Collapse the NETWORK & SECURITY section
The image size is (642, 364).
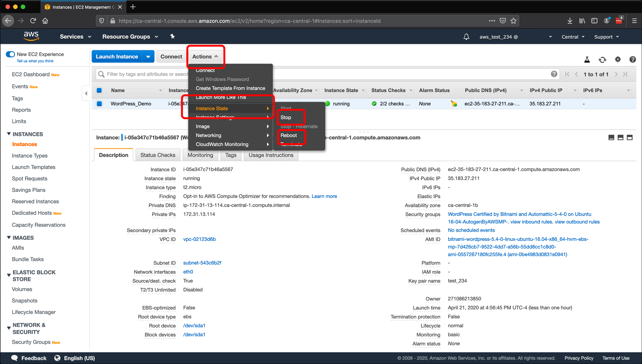[x=9, y=328]
